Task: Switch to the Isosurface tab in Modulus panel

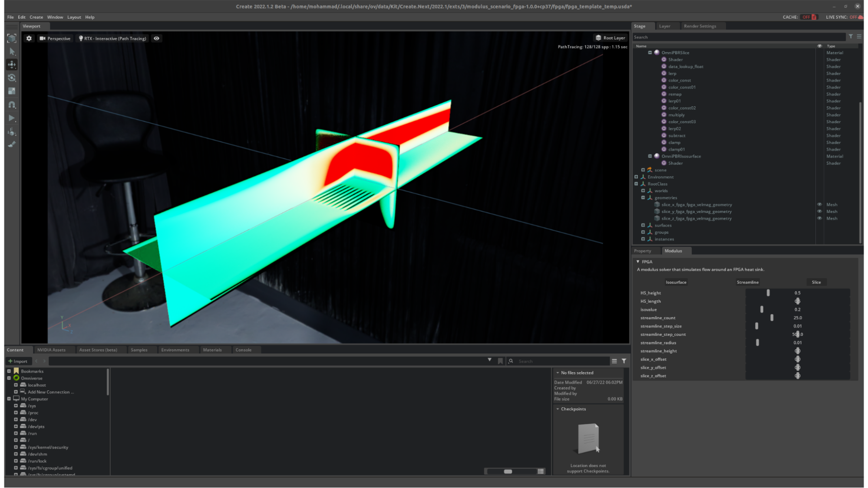Action: pyautogui.click(x=676, y=282)
